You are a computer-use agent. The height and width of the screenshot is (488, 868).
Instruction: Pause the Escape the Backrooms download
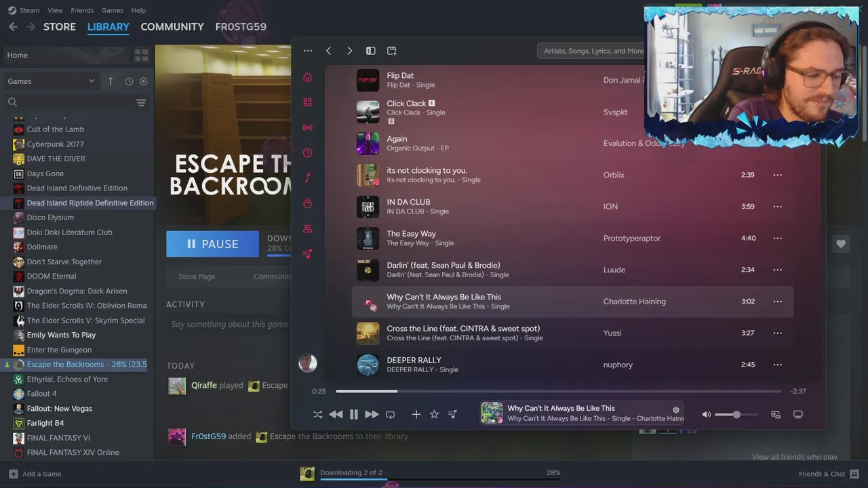tap(212, 244)
